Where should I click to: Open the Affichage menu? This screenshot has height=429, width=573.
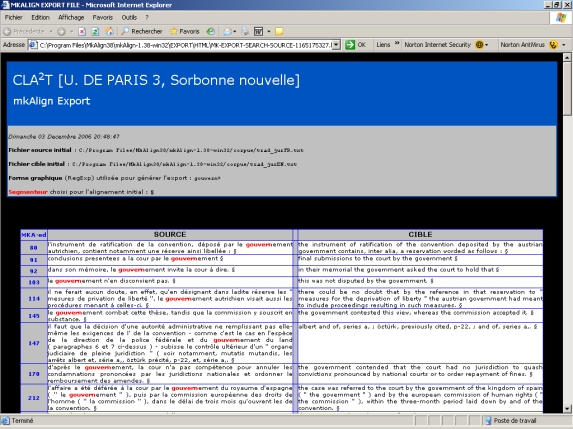[71, 18]
